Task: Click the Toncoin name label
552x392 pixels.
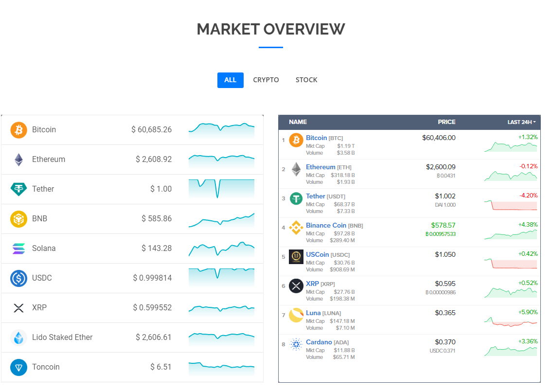Action: (x=46, y=367)
